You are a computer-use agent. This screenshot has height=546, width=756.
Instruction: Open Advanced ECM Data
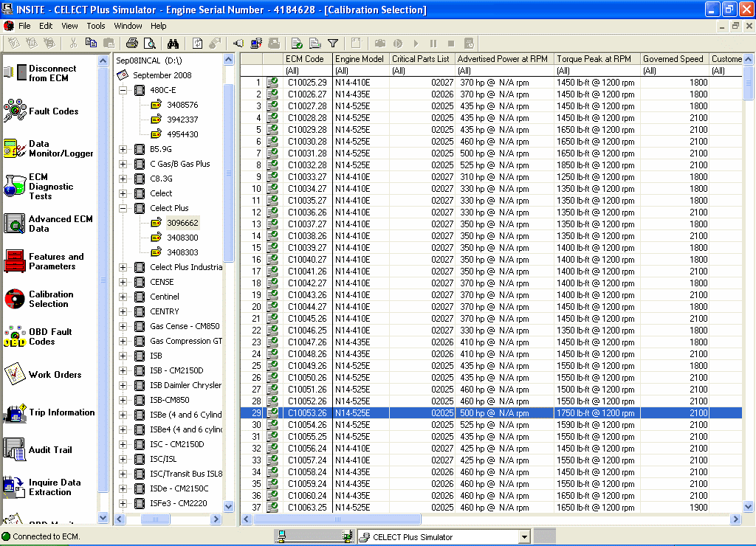(x=48, y=224)
